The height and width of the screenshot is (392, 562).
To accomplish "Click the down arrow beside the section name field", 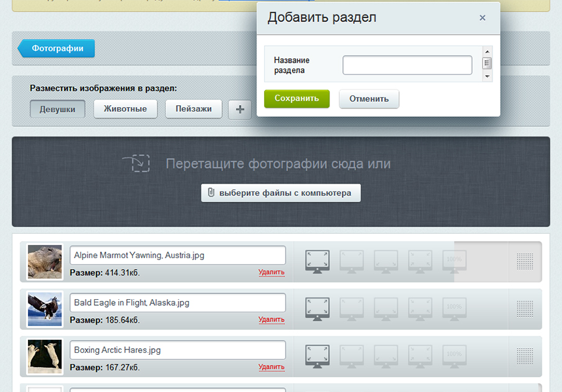I will (x=486, y=77).
